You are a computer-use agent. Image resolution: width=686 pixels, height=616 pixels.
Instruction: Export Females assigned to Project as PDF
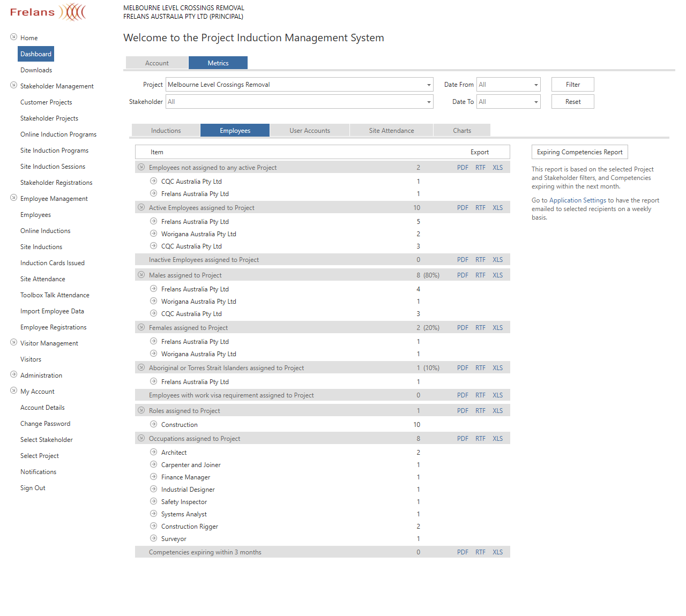pos(463,328)
